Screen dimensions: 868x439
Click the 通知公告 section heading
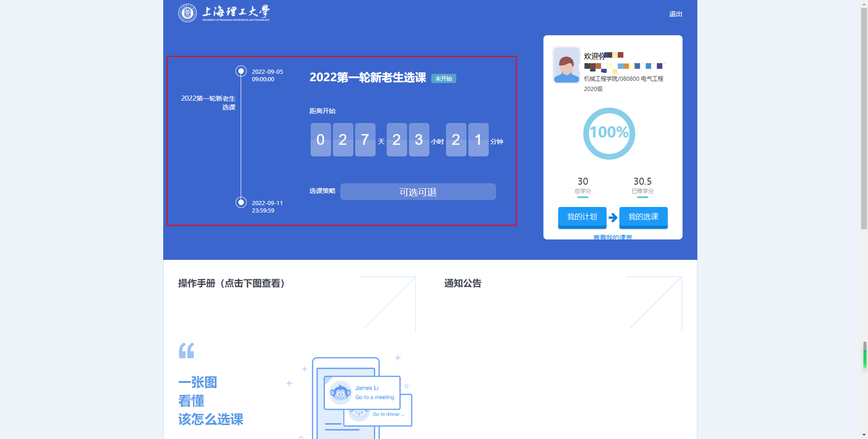tap(463, 283)
